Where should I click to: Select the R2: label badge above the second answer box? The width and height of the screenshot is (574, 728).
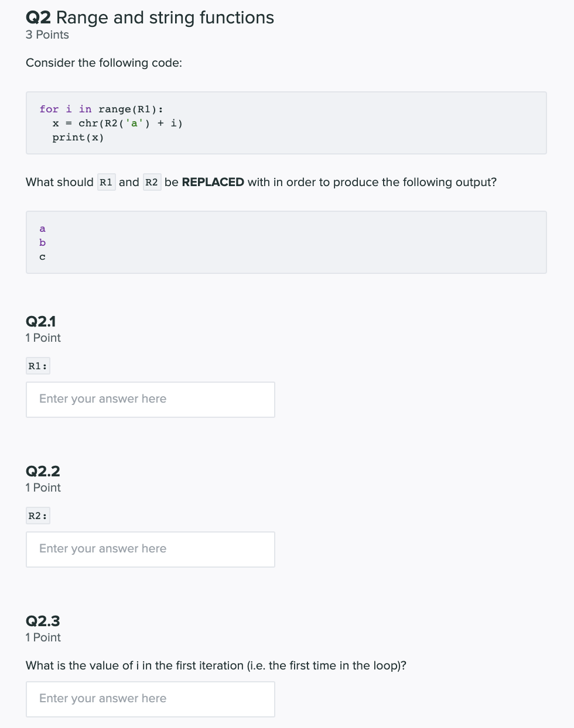pyautogui.click(x=37, y=515)
